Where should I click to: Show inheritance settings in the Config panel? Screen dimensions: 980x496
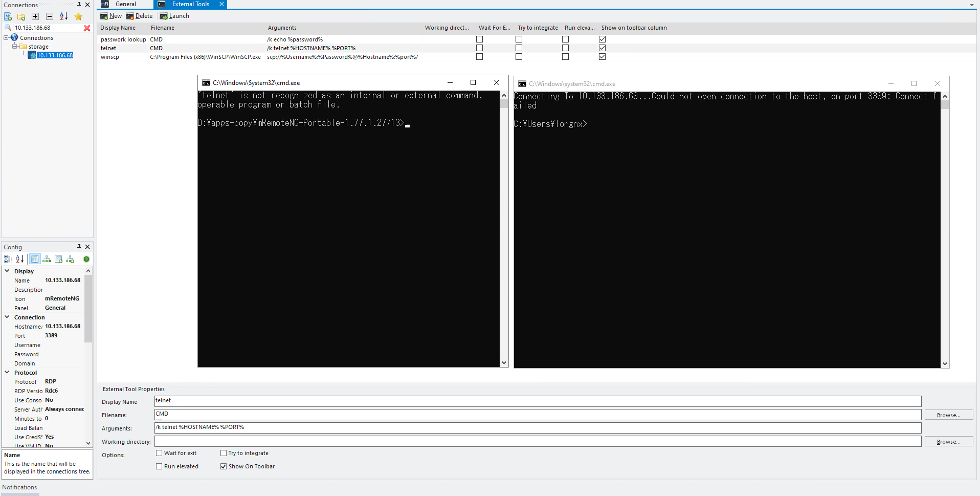pyautogui.click(x=46, y=260)
